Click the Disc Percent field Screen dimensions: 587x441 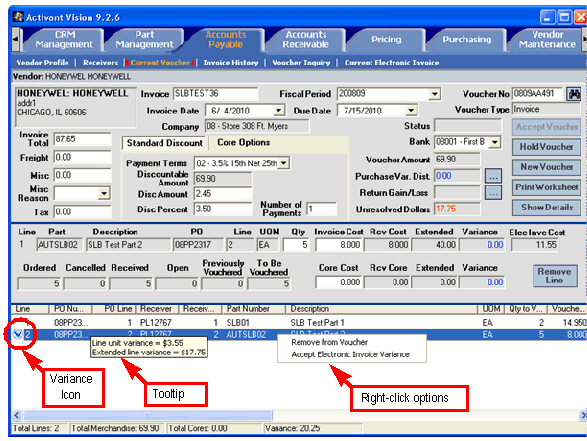coord(223,209)
